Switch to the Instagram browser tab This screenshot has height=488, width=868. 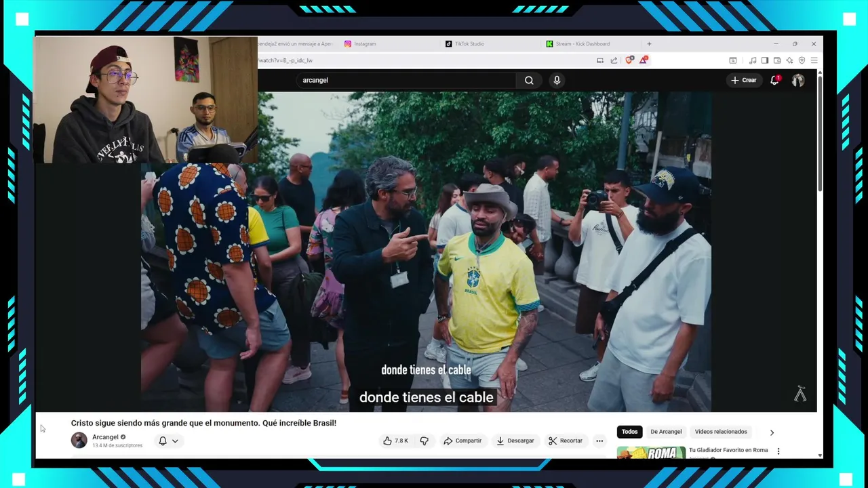(360, 44)
